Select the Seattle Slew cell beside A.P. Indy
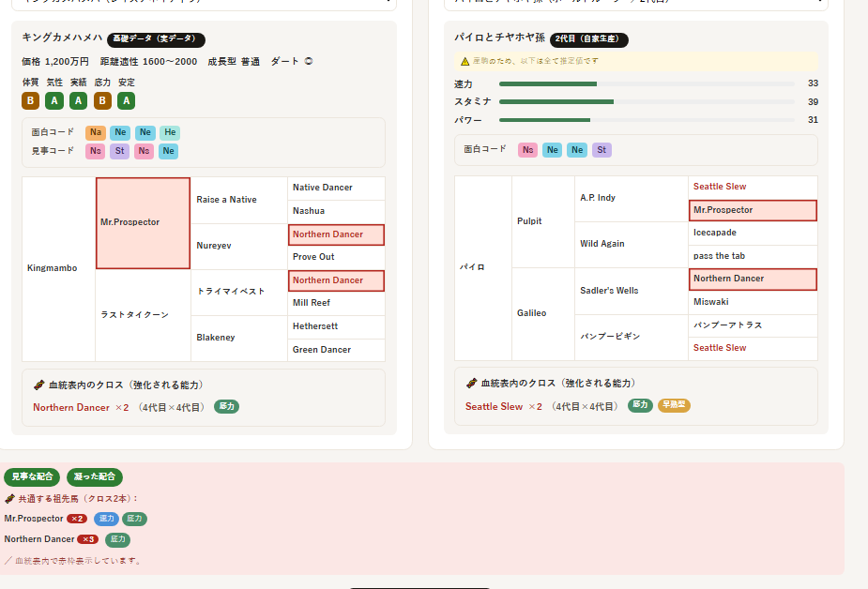The width and height of the screenshot is (868, 589). click(x=753, y=187)
